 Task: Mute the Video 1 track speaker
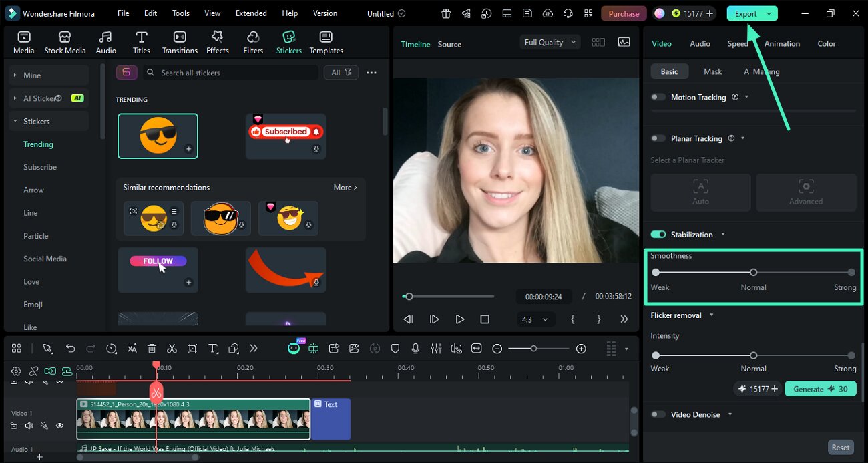(x=29, y=426)
